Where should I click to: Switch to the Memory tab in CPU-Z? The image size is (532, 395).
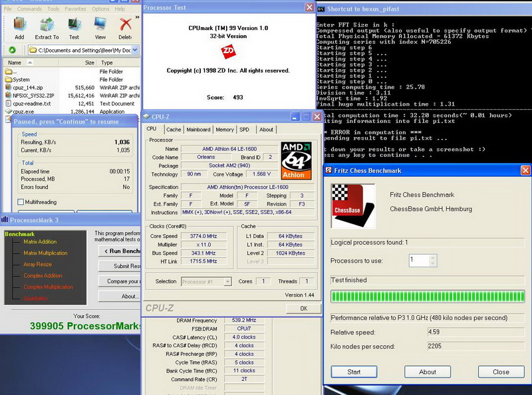tap(225, 130)
